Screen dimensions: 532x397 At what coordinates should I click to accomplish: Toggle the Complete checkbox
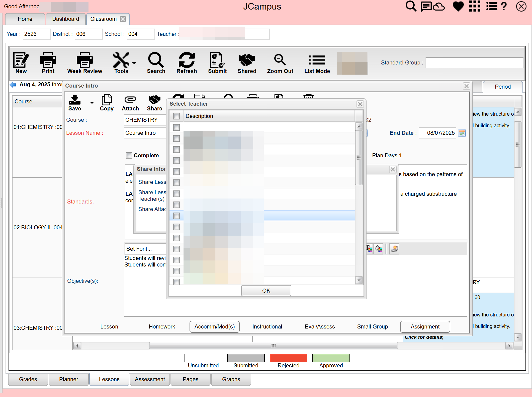129,156
